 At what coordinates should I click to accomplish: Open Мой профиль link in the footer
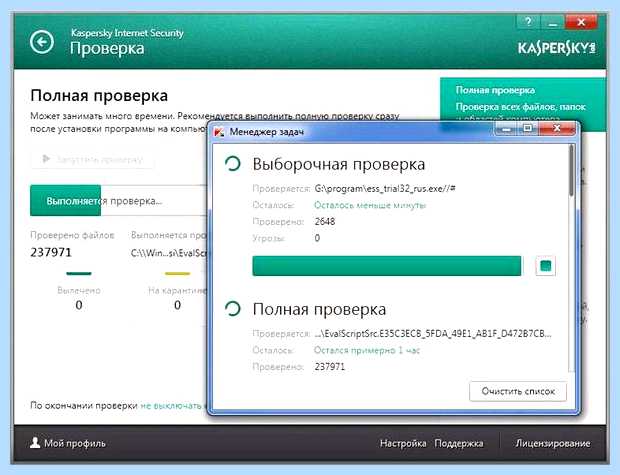tap(75, 443)
